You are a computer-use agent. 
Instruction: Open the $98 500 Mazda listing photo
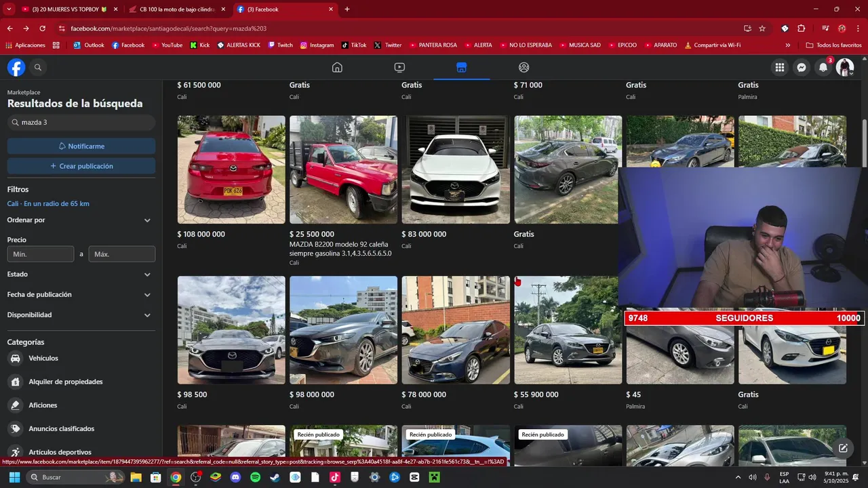pyautogui.click(x=231, y=330)
